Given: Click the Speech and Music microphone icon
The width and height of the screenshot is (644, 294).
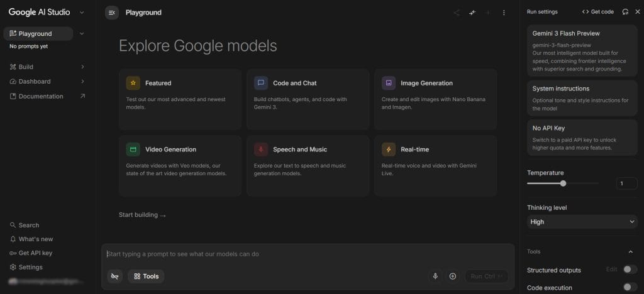Looking at the screenshot, I should (261, 150).
